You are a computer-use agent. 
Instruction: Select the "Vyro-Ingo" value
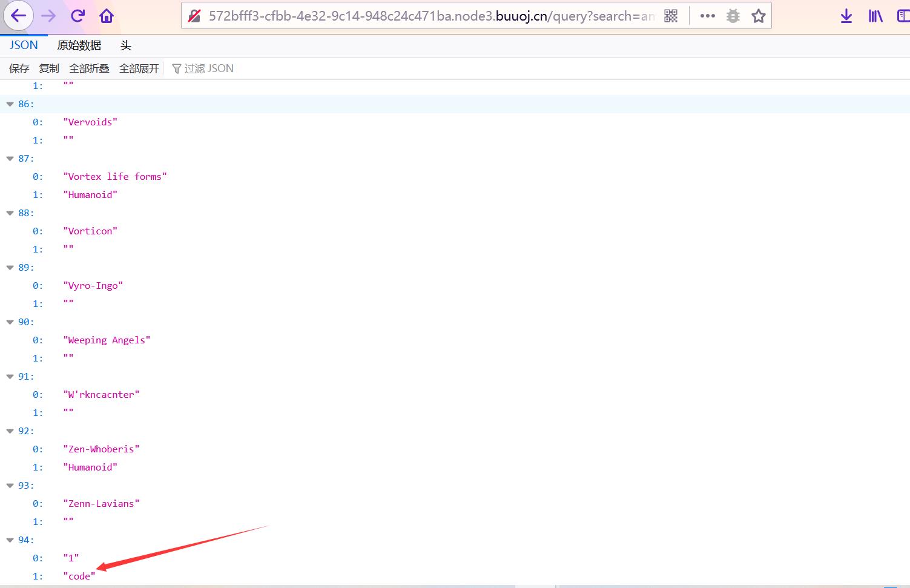(x=93, y=285)
